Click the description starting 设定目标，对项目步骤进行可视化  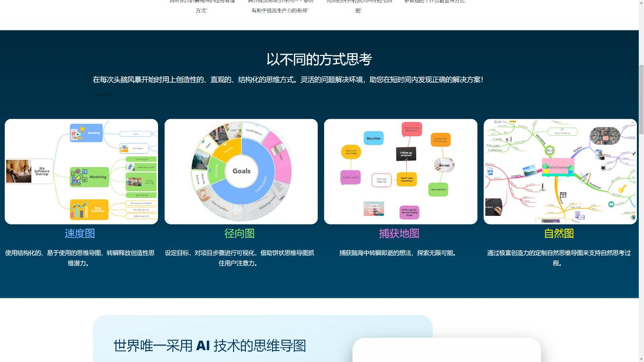(240, 258)
